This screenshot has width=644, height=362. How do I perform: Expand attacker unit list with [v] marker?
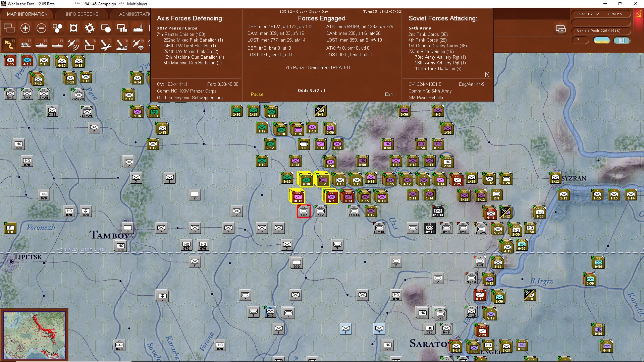pyautogui.click(x=487, y=74)
